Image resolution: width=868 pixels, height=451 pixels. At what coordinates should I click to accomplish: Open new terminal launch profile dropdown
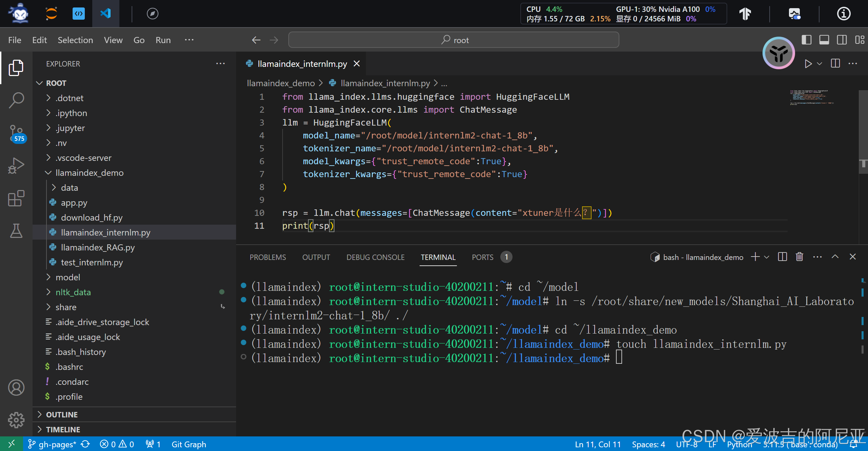coord(767,257)
